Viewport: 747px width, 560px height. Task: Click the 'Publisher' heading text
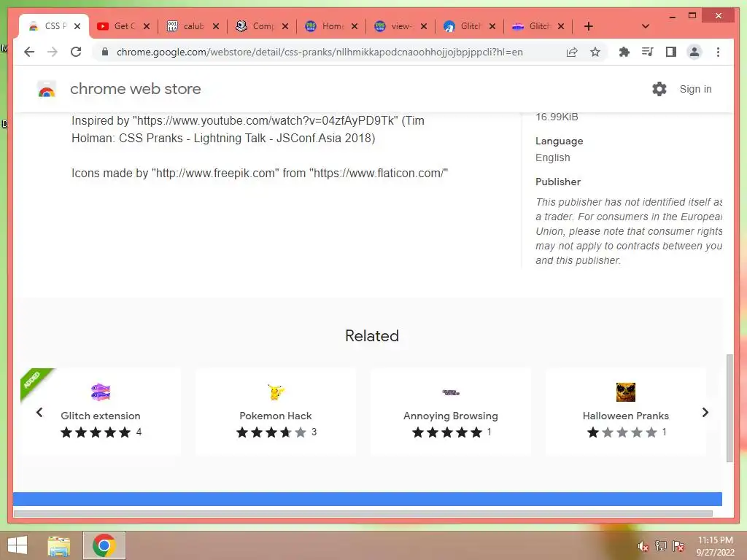click(x=558, y=182)
